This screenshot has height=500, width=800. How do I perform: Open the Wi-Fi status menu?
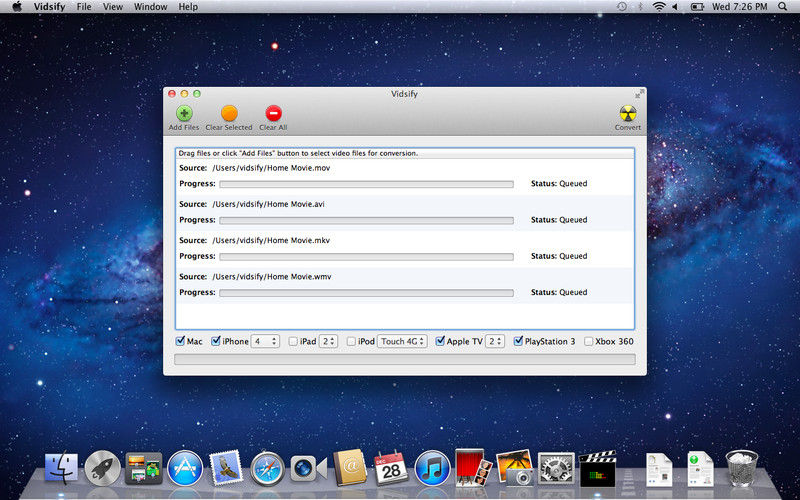coord(659,7)
